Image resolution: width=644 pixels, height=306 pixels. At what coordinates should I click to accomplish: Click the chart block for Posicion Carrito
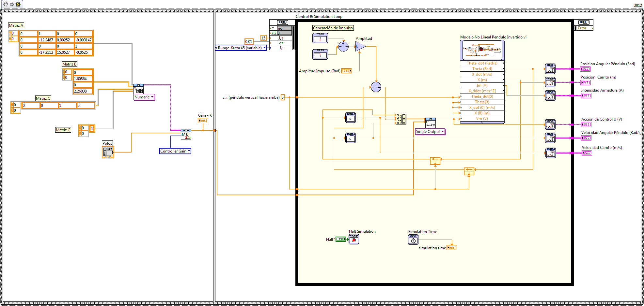pos(550,82)
